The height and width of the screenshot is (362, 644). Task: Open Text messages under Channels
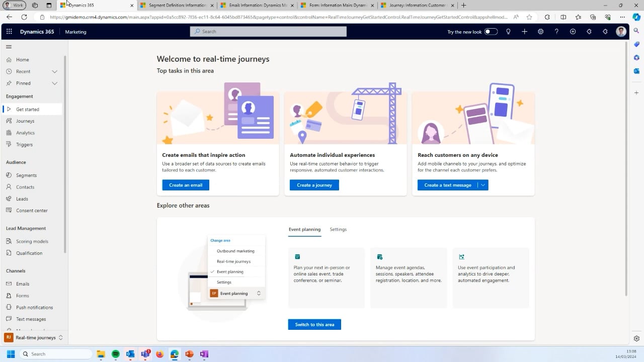click(31, 319)
